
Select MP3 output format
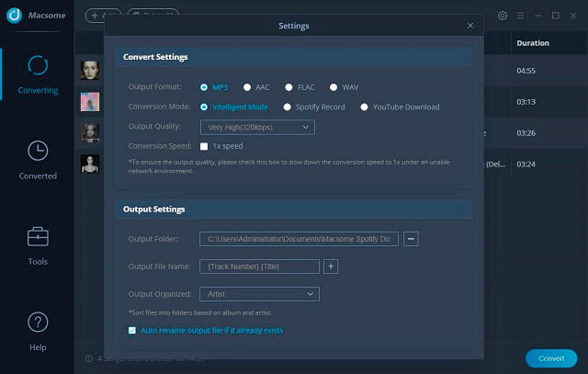tap(204, 87)
